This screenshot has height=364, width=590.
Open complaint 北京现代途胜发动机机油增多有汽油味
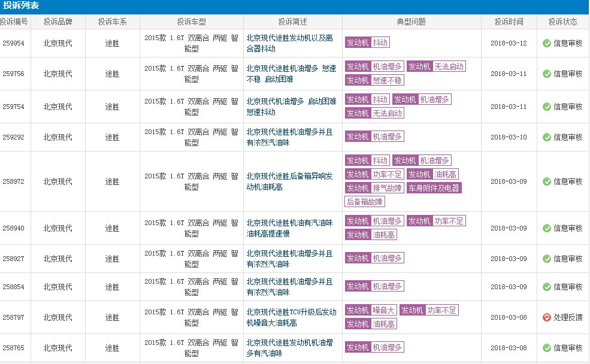pos(290,348)
